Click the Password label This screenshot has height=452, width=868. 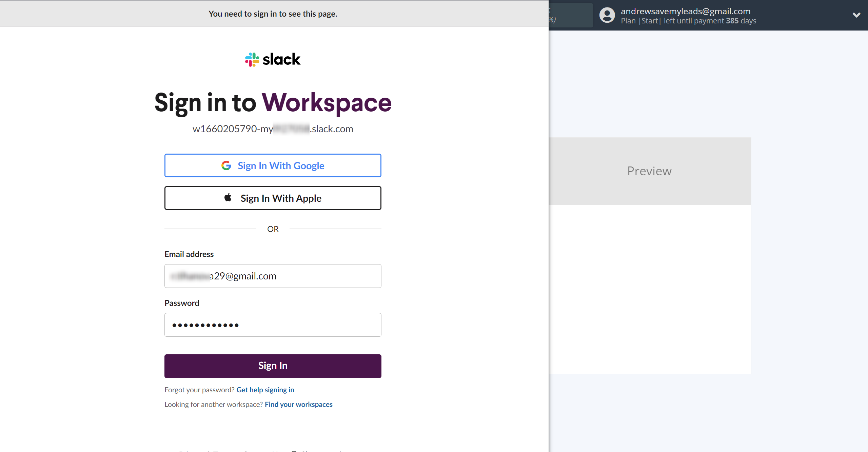pos(182,303)
